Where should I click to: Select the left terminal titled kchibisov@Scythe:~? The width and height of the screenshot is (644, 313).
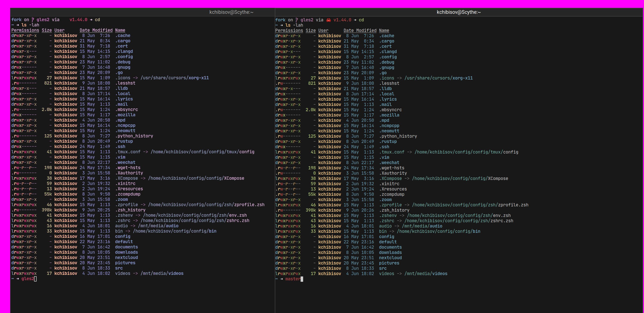231,12
